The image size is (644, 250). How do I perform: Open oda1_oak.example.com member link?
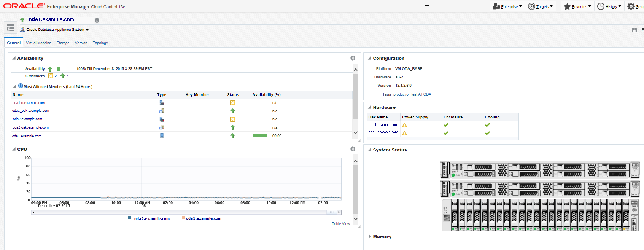[x=30, y=111]
